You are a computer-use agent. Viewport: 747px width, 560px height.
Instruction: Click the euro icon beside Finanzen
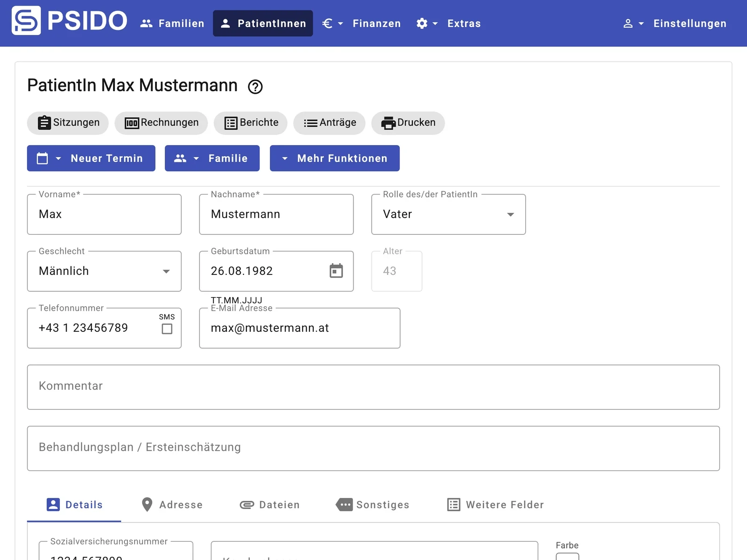[327, 23]
